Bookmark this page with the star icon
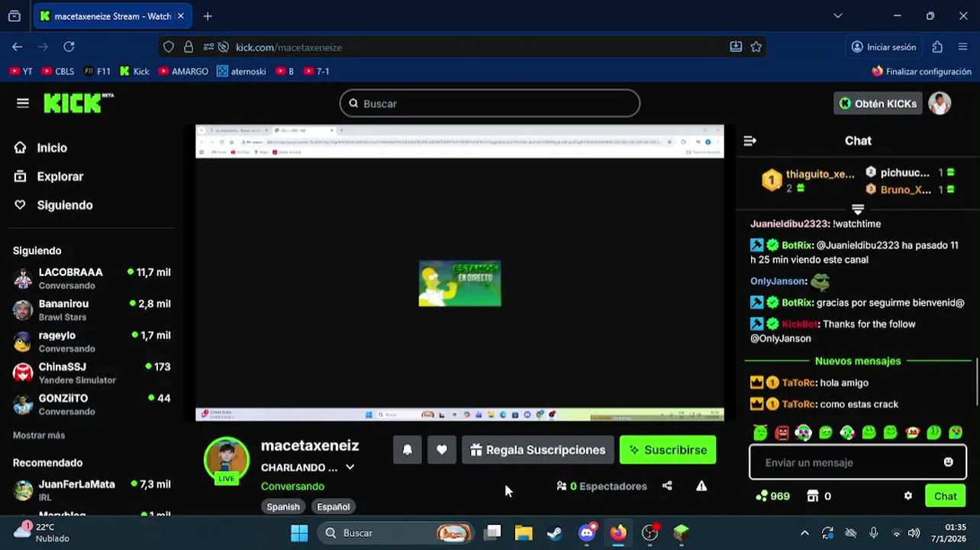Image resolution: width=980 pixels, height=550 pixels. (756, 47)
